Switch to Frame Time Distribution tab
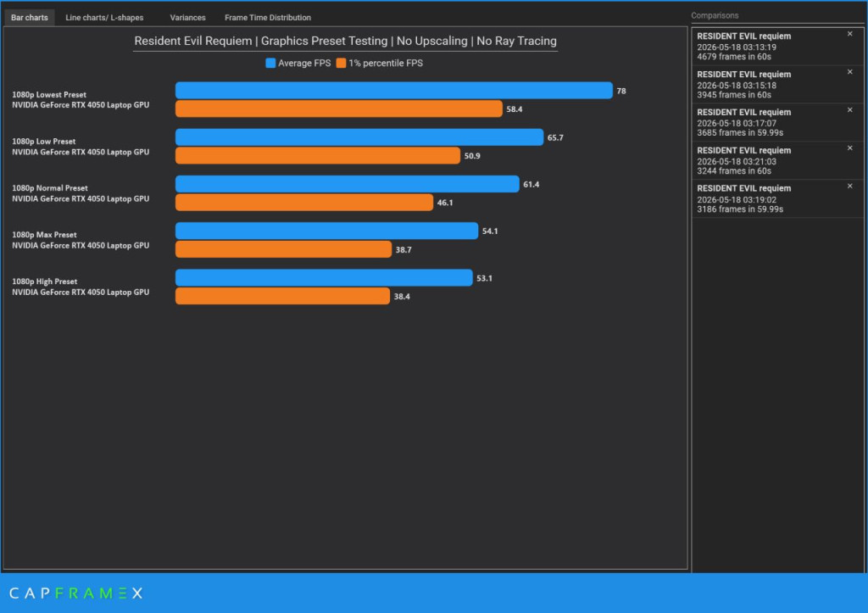 (x=267, y=18)
